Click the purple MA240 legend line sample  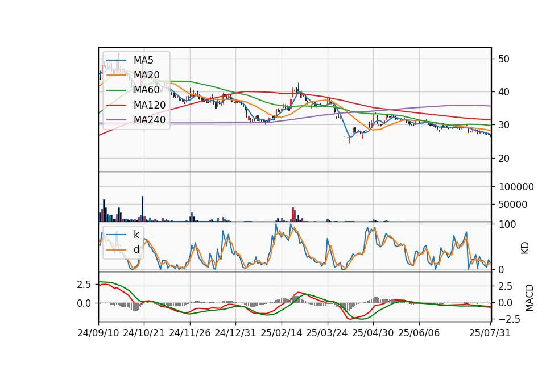[116, 120]
